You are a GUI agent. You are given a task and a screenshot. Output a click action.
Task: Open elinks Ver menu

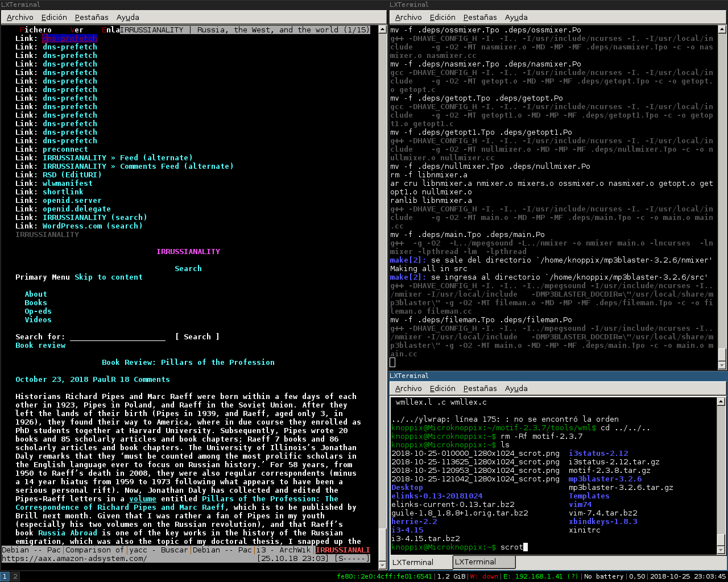pyautogui.click(x=77, y=30)
